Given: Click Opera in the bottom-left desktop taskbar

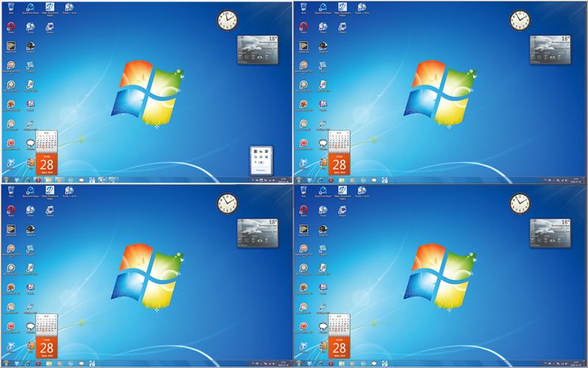Looking at the screenshot, I should pos(38,364).
